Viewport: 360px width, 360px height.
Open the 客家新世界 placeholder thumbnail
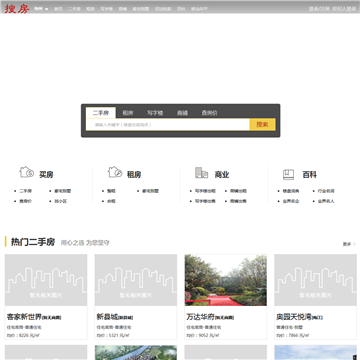coord(46,280)
